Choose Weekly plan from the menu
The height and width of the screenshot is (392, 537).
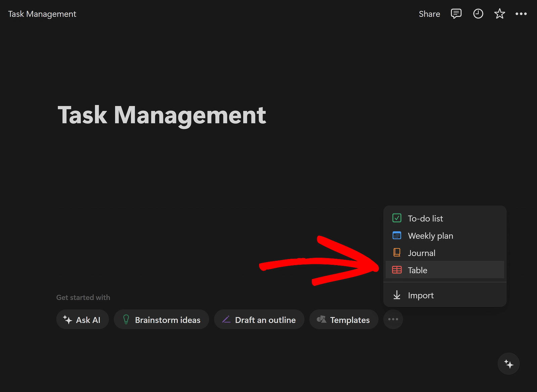(x=431, y=236)
